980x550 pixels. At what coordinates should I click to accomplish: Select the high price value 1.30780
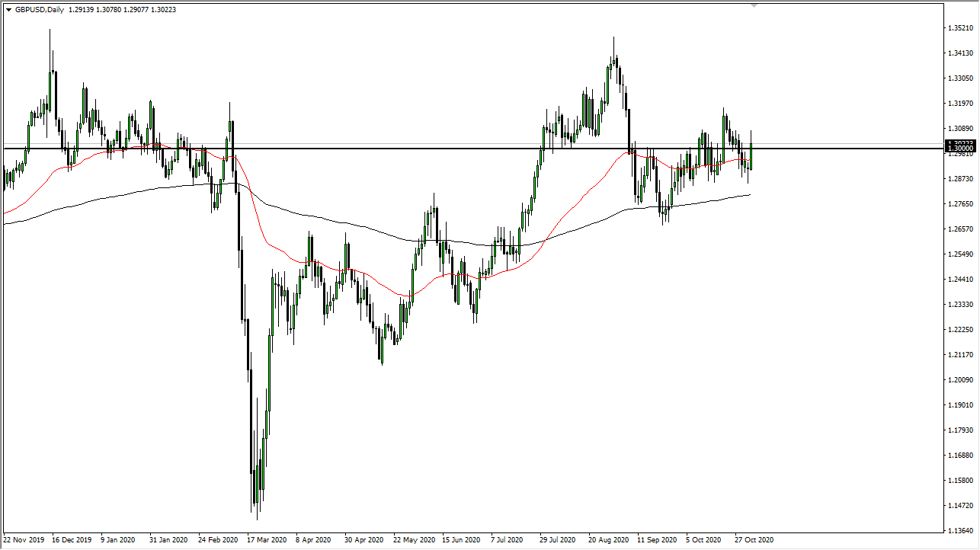(x=107, y=11)
